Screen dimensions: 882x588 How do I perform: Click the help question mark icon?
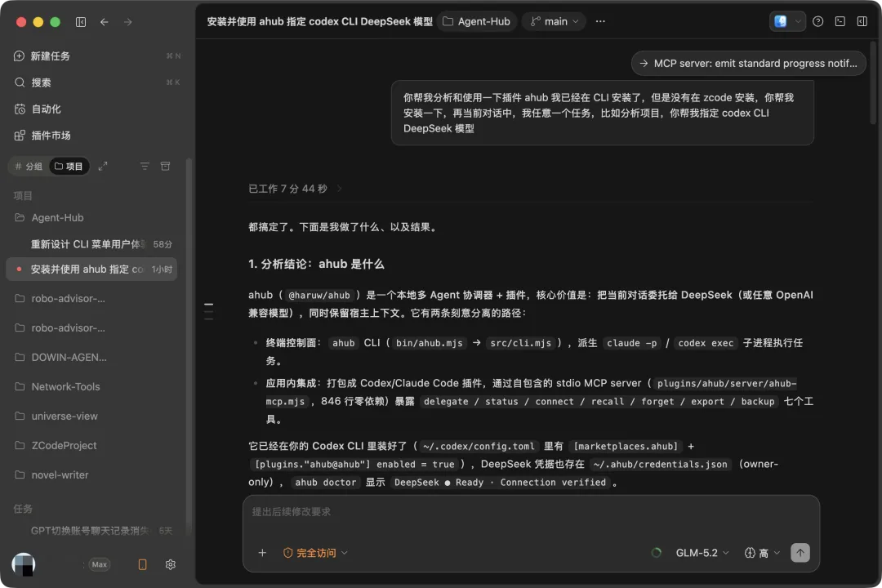pos(817,21)
